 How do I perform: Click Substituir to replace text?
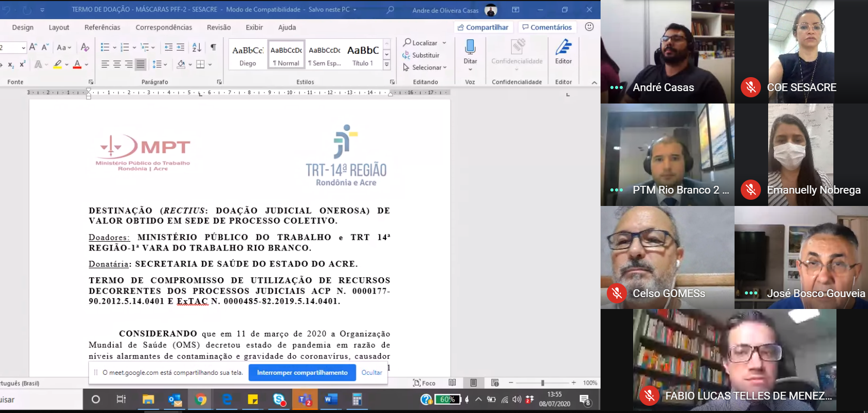(421, 55)
